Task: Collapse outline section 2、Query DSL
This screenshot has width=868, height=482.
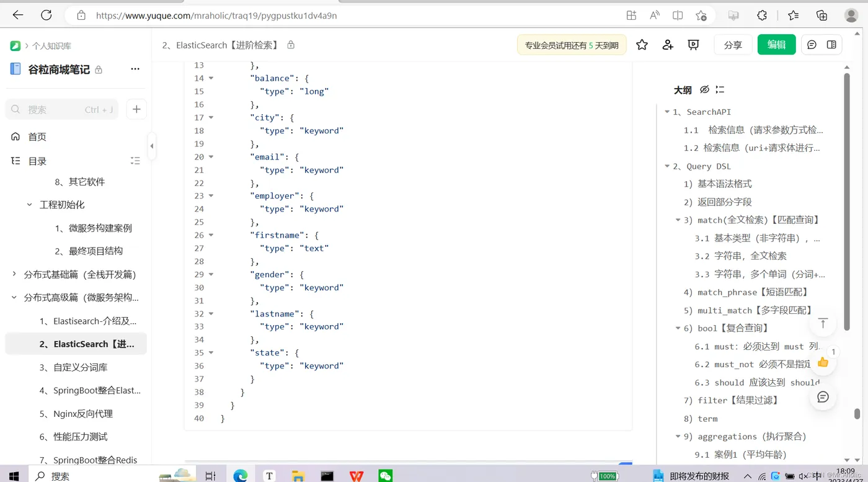Action: 667,166
